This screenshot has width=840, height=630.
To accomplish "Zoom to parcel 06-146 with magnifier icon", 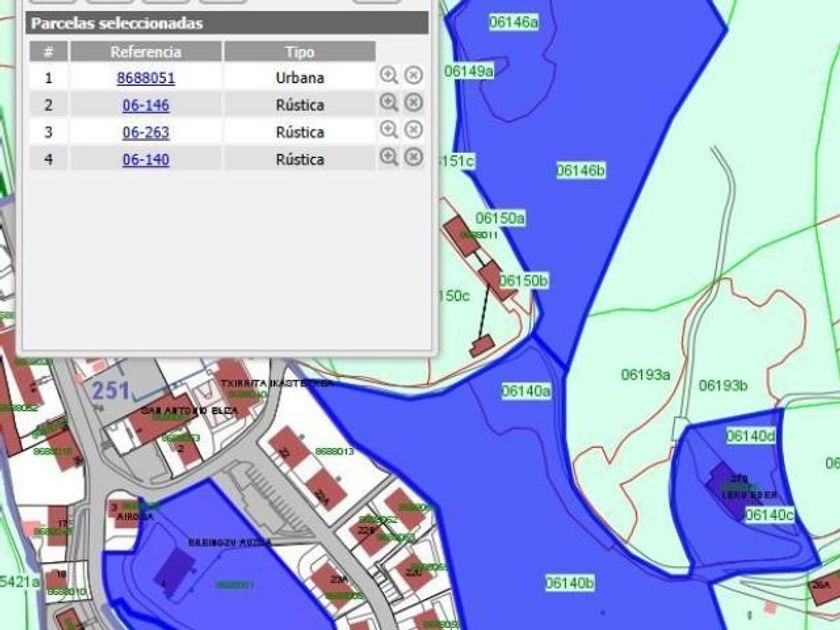I will coord(389,102).
